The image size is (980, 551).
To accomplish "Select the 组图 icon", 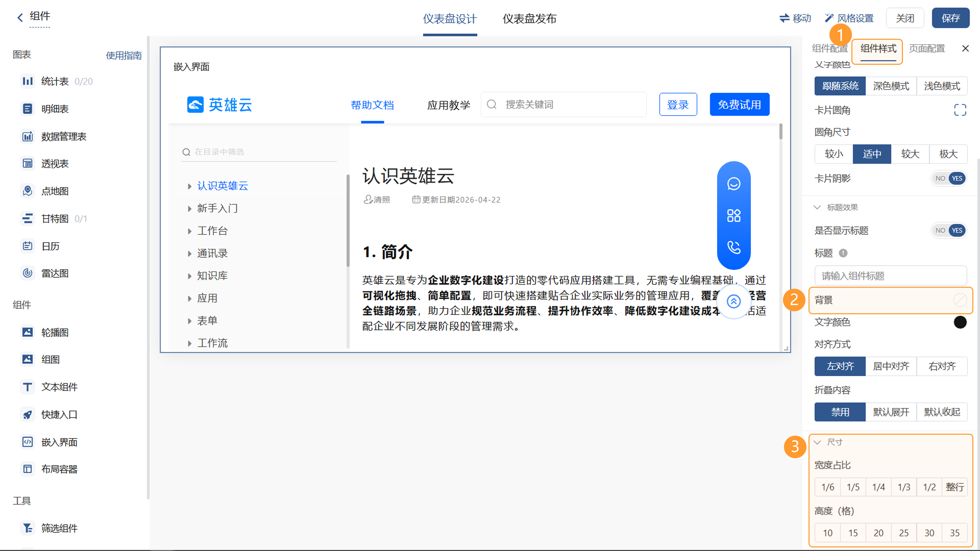I will [x=27, y=359].
